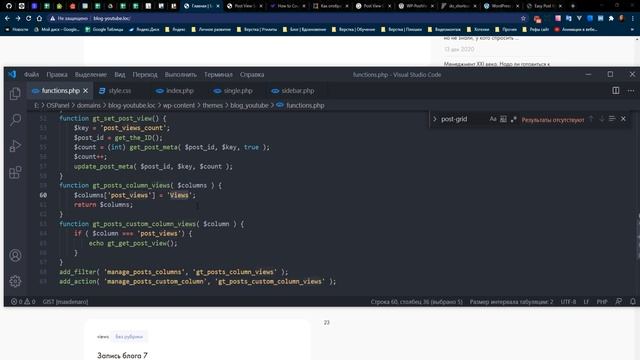Click the feedback icon in status bar
The image size is (640, 360).
click(x=619, y=302)
